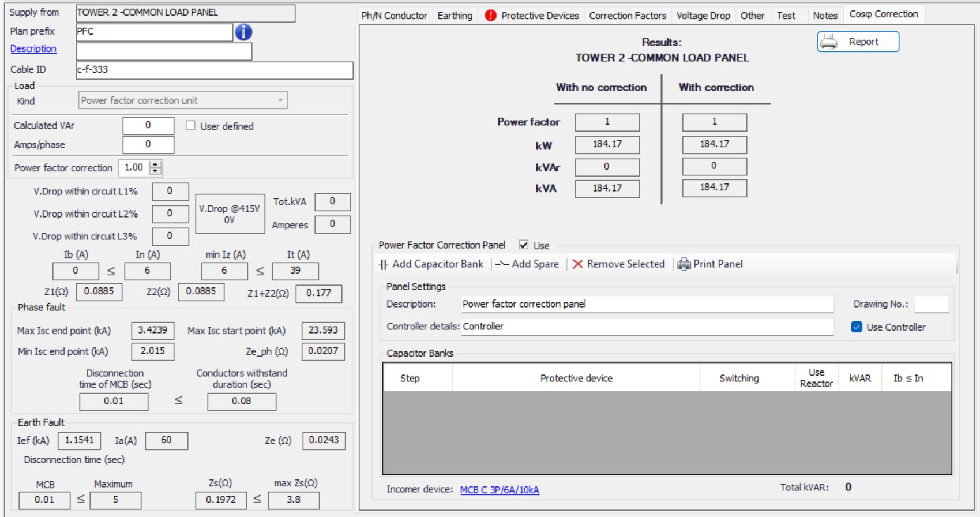
Task: Click the Ia(A) value 60
Action: [x=166, y=440]
